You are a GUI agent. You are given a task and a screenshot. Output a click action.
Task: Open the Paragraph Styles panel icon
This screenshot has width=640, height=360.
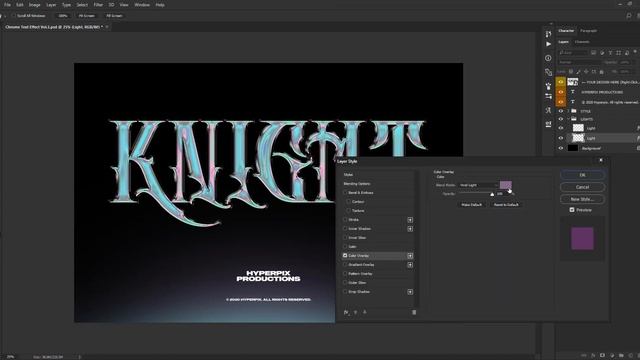[548, 124]
